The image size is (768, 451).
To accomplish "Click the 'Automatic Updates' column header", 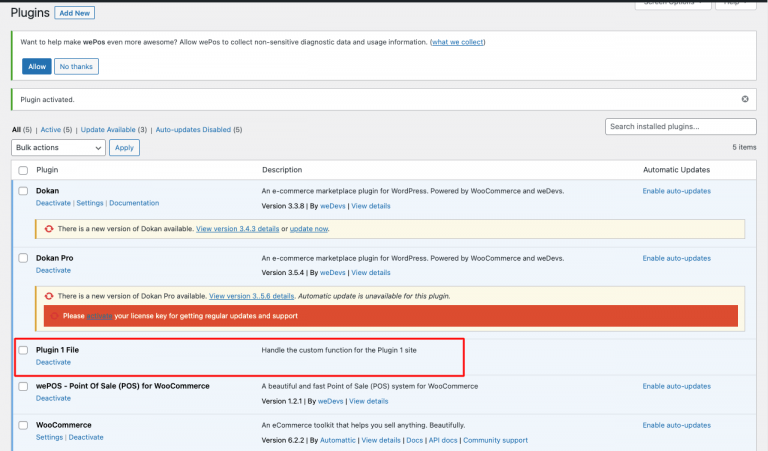I will click(x=676, y=170).
